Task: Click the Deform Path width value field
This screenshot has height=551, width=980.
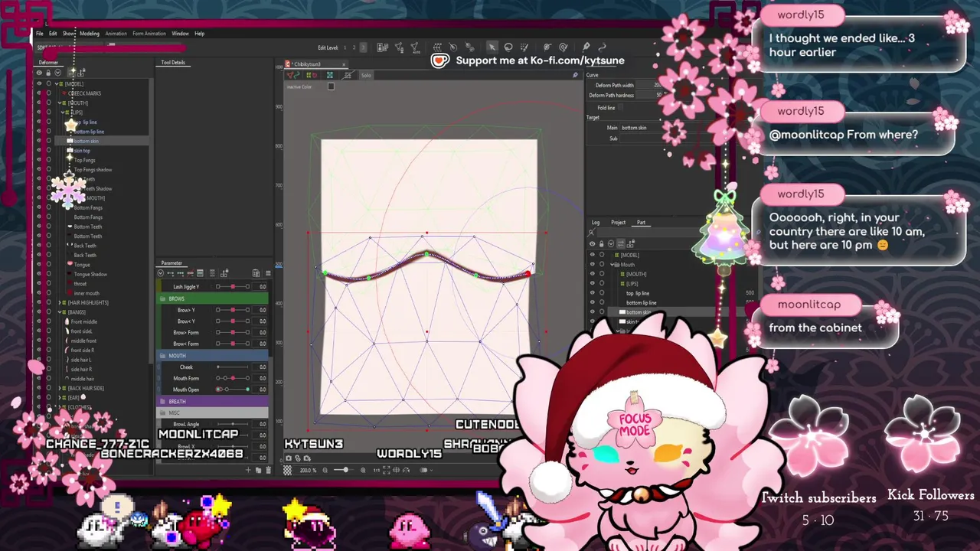Action: [x=648, y=85]
